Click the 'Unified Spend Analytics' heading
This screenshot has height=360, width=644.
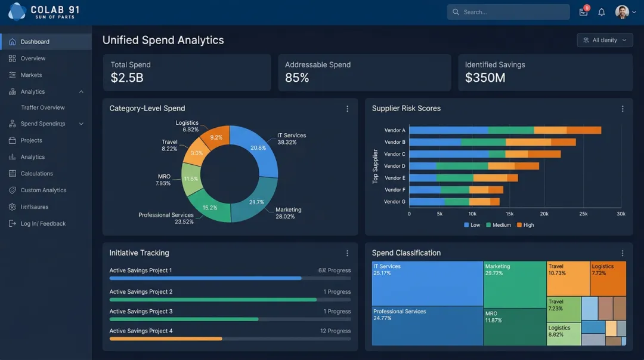[163, 40]
